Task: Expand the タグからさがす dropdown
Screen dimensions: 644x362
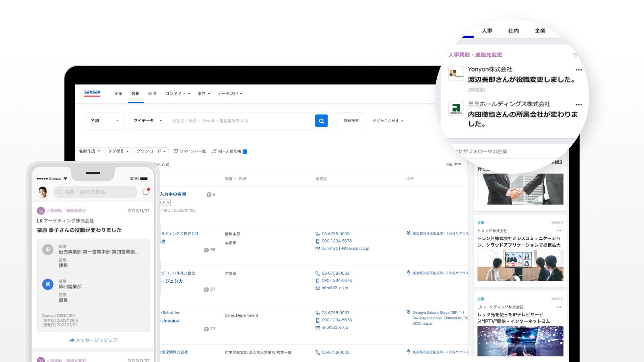Action: pos(388,121)
